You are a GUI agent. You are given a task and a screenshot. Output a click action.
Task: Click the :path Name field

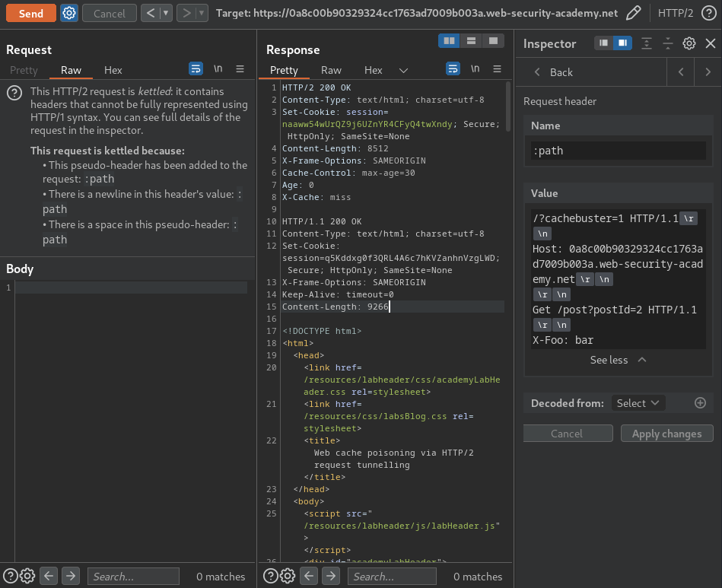click(x=618, y=151)
